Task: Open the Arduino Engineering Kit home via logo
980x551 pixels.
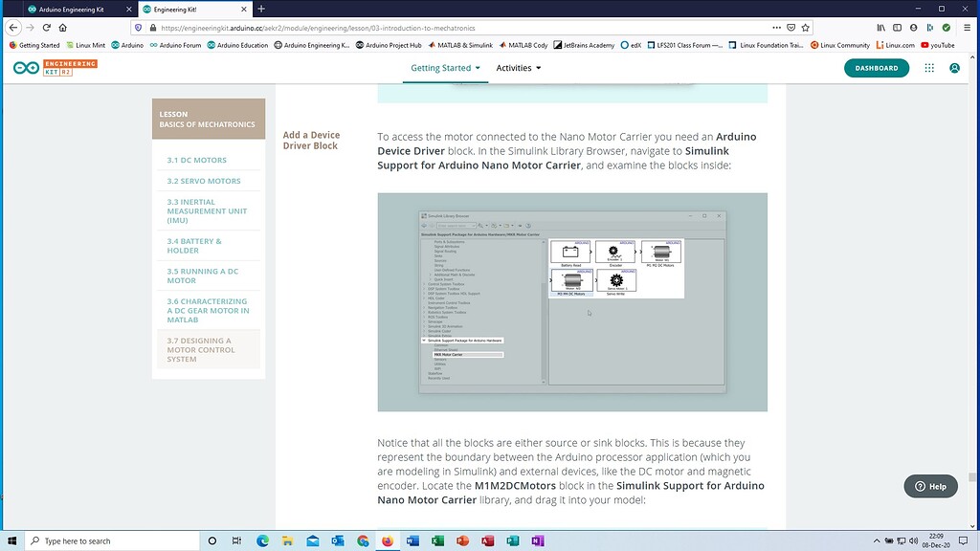Action: tap(24, 68)
